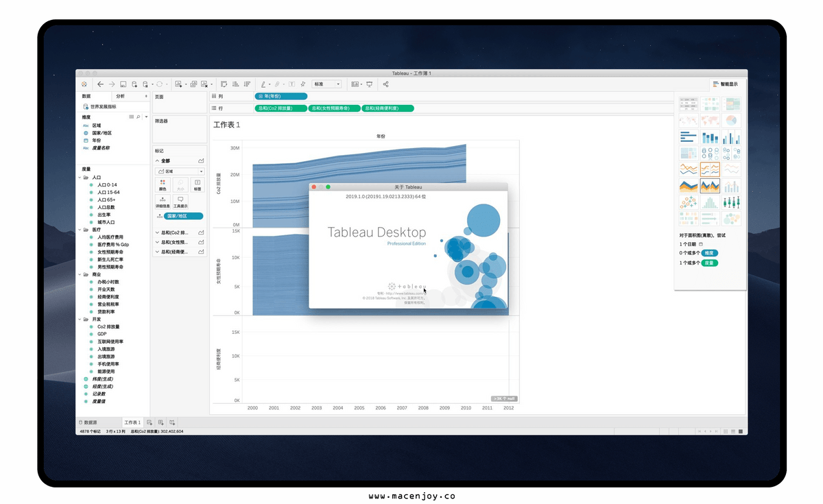
Task: Open the dimensions pane dropdown arrow menu
Action: (x=146, y=117)
